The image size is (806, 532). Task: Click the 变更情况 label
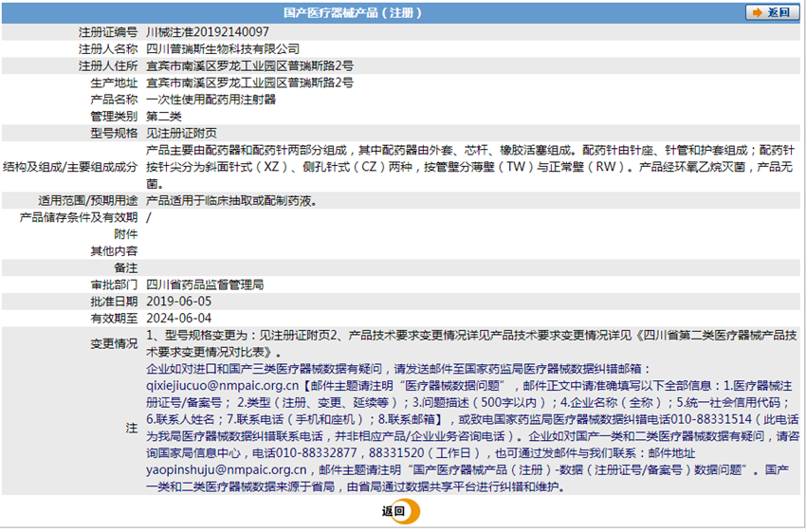(x=114, y=343)
